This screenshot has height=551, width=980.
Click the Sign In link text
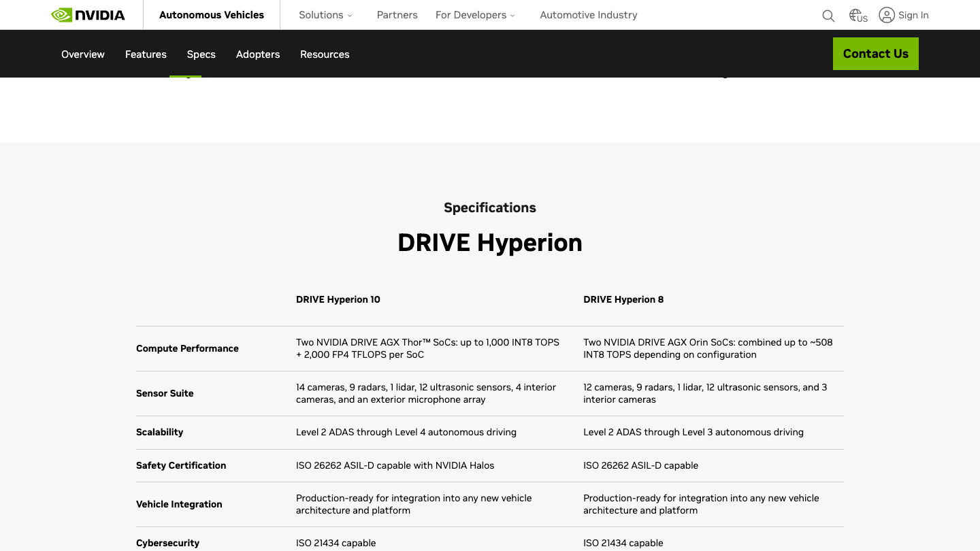pyautogui.click(x=913, y=15)
